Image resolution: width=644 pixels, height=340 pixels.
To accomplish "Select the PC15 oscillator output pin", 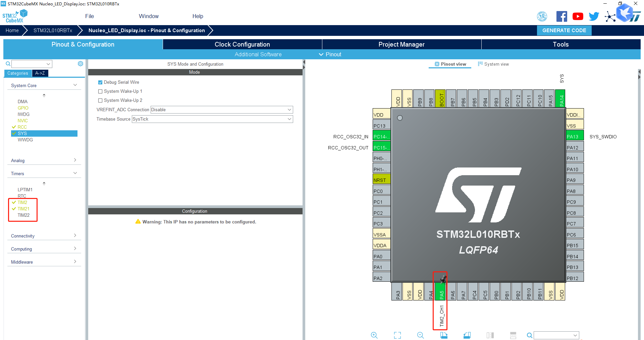I will pyautogui.click(x=382, y=146).
